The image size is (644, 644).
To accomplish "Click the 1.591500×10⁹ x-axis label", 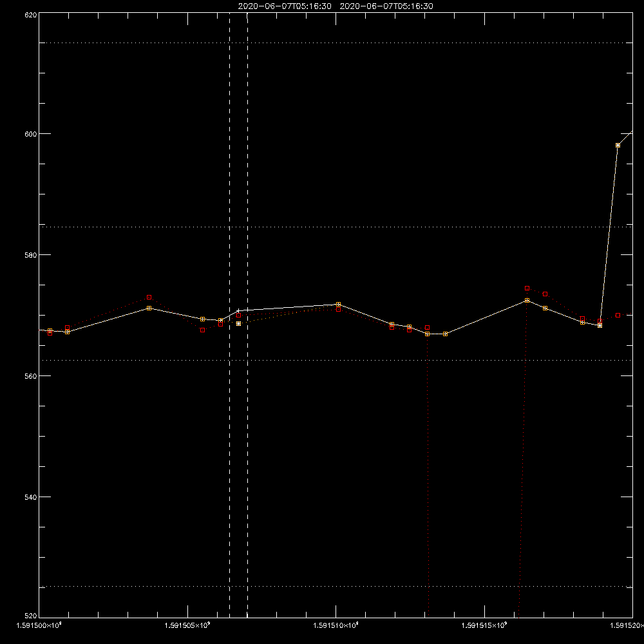I will pyautogui.click(x=39, y=625).
